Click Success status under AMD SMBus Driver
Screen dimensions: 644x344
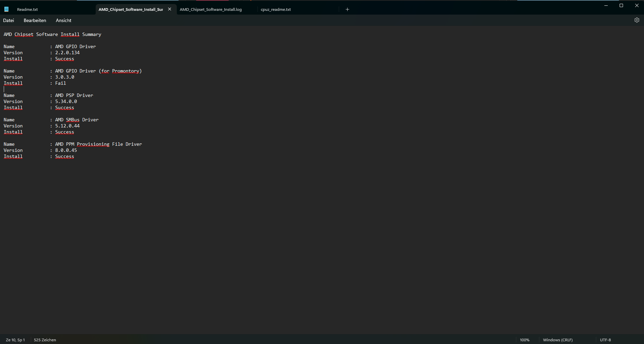65,132
